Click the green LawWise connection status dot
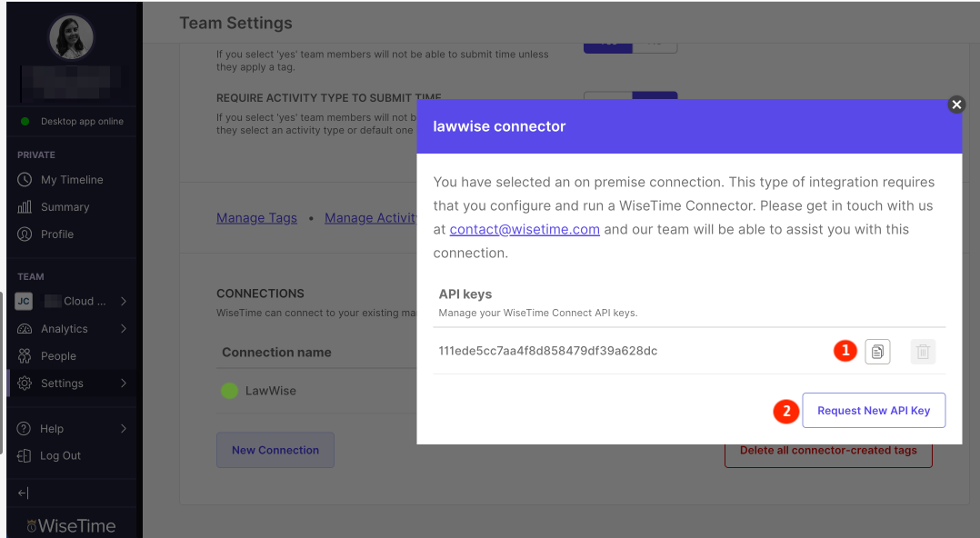 pyautogui.click(x=229, y=391)
